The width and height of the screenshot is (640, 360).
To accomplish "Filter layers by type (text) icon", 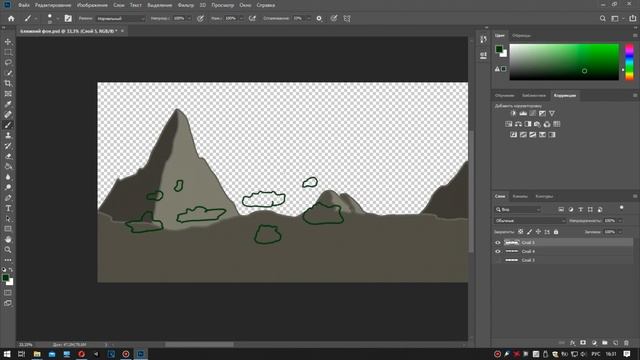I will [580, 209].
